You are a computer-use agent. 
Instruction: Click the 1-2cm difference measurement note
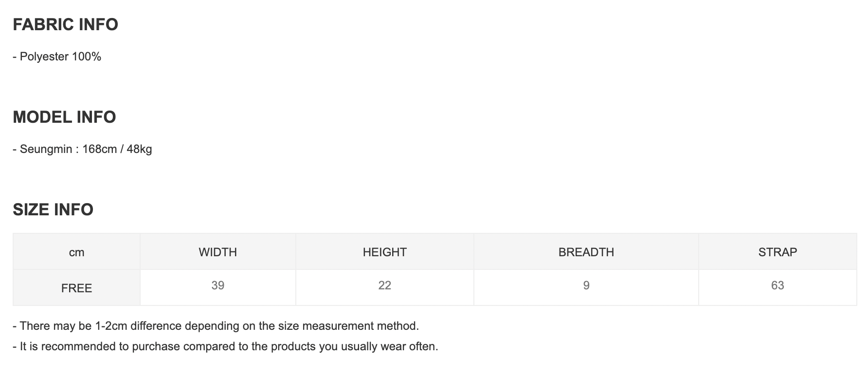[216, 326]
